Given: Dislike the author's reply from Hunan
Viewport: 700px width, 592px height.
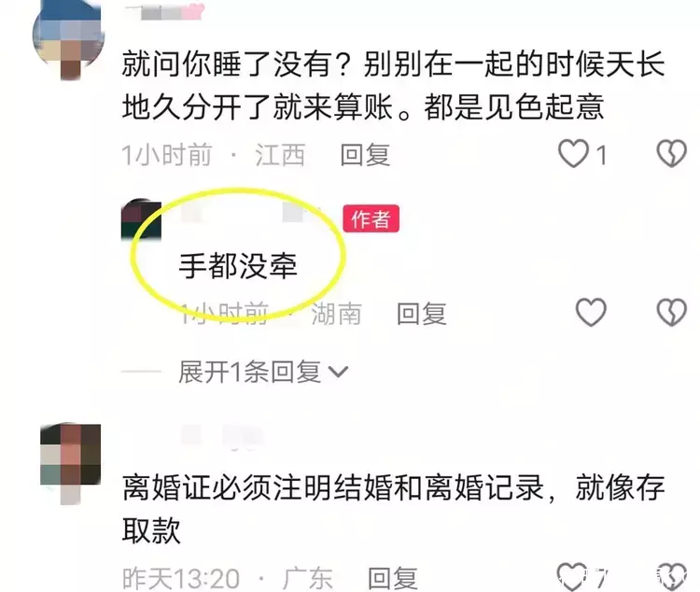Looking at the screenshot, I should (671, 312).
